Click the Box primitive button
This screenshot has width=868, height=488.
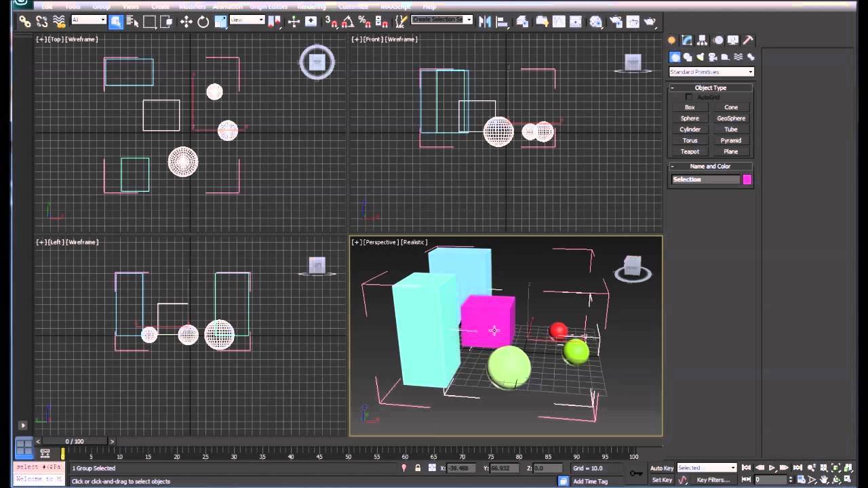690,107
